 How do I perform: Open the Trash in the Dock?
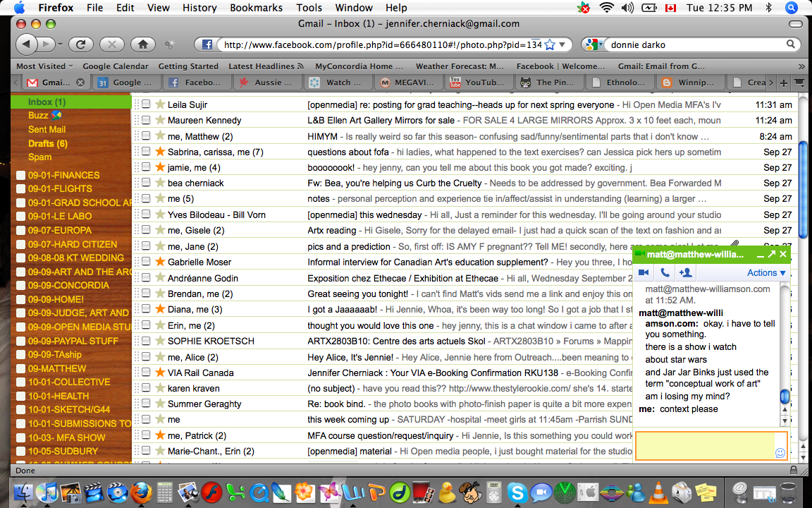(x=787, y=492)
